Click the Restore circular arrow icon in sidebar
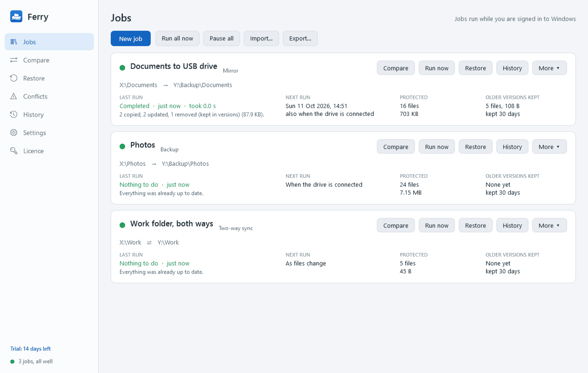588x373 pixels. pyautogui.click(x=14, y=78)
